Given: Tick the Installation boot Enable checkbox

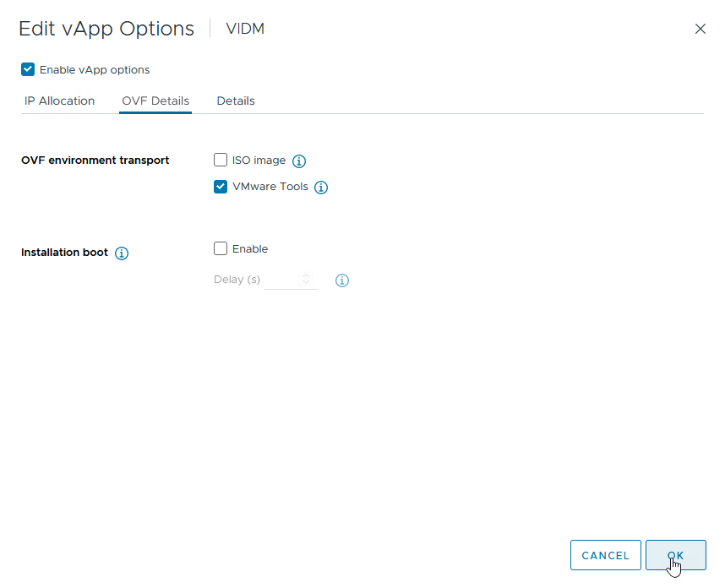Looking at the screenshot, I should pos(221,248).
